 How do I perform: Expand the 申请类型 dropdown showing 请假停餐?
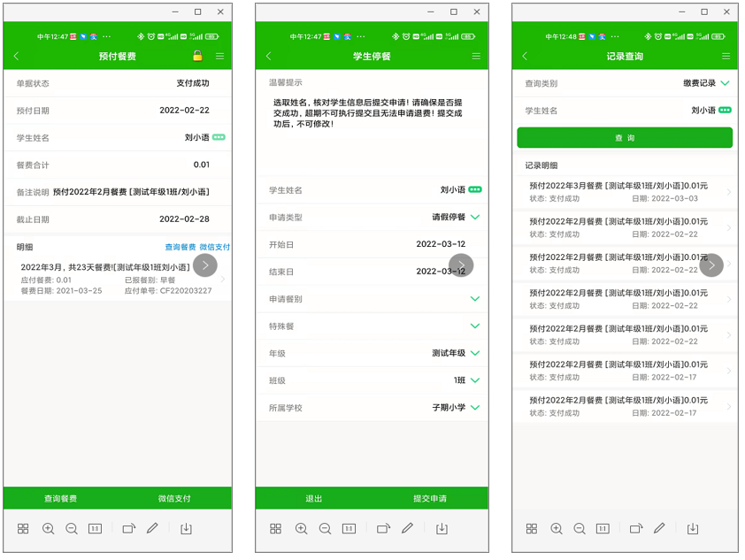click(475, 217)
